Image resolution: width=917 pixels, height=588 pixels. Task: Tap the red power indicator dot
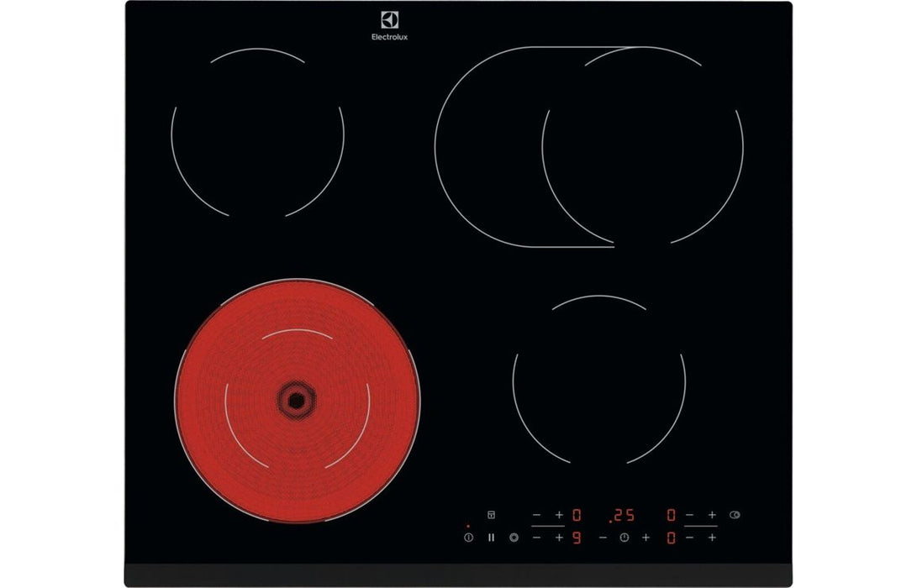(x=467, y=525)
